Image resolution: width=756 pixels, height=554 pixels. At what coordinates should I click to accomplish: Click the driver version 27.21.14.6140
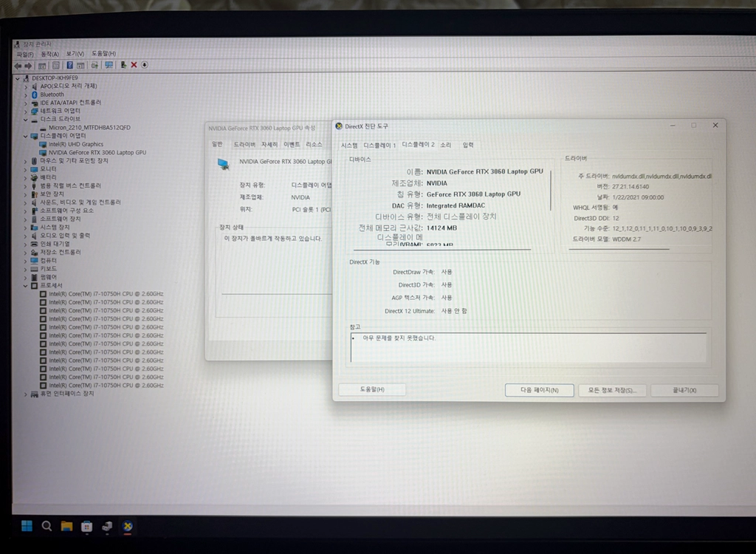pyautogui.click(x=630, y=187)
